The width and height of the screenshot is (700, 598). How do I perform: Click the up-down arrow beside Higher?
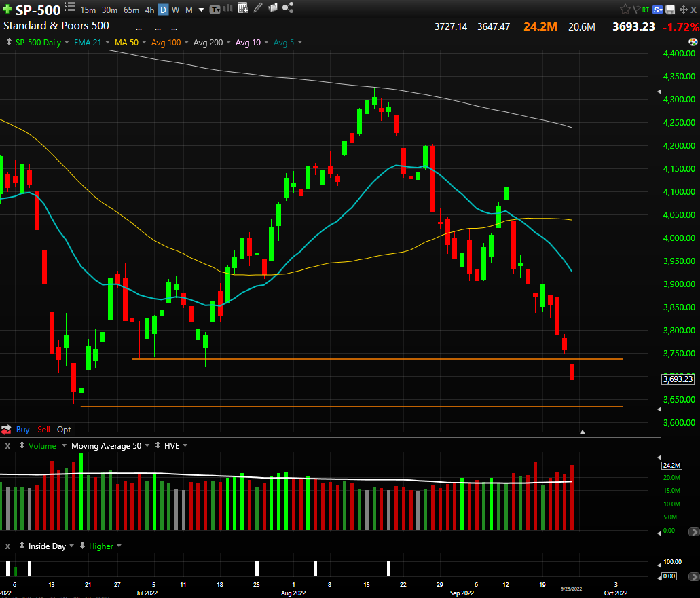(82, 546)
